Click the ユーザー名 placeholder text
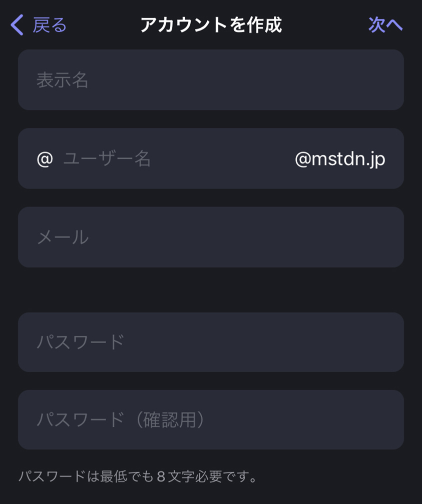 click(107, 159)
